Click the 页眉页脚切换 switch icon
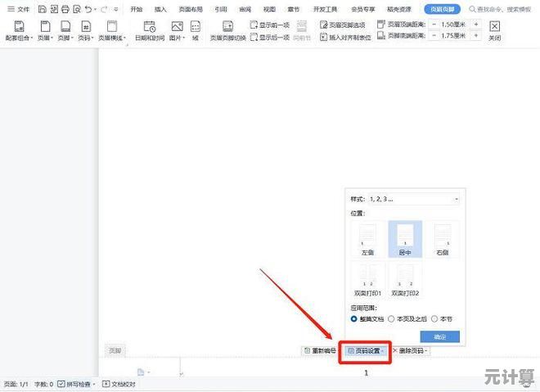The height and width of the screenshot is (392, 540). pyautogui.click(x=227, y=26)
